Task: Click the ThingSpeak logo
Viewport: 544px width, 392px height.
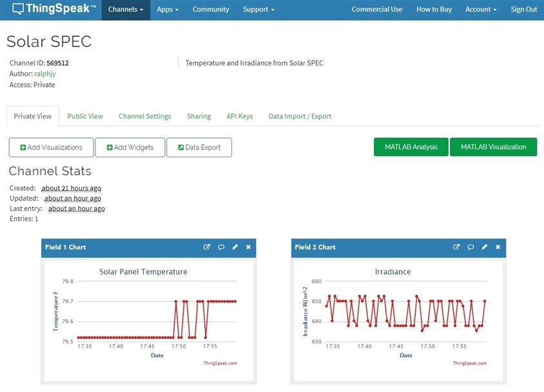Action: [x=54, y=9]
